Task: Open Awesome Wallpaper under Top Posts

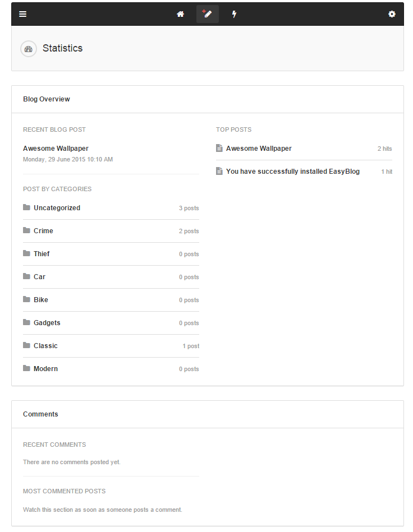Action: 259,148
